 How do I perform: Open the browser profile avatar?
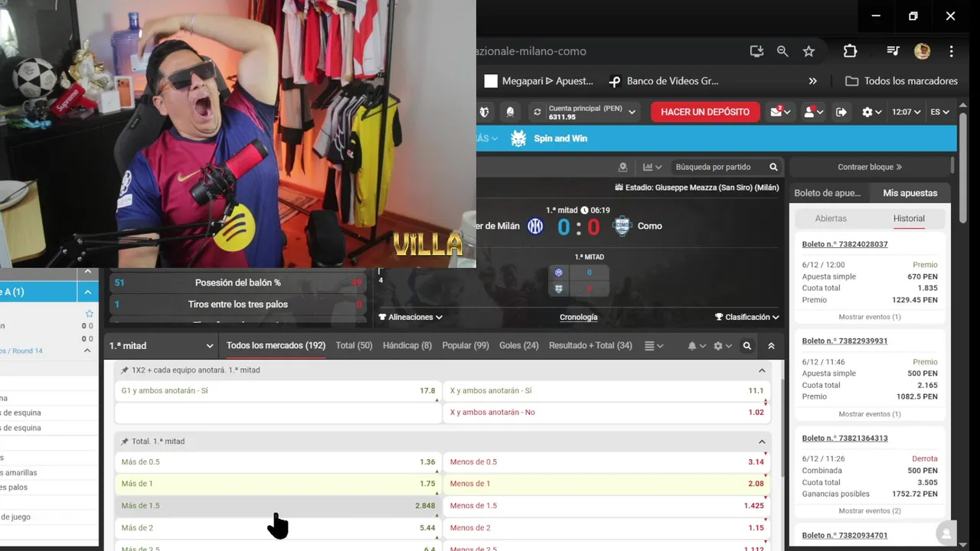coord(922,51)
